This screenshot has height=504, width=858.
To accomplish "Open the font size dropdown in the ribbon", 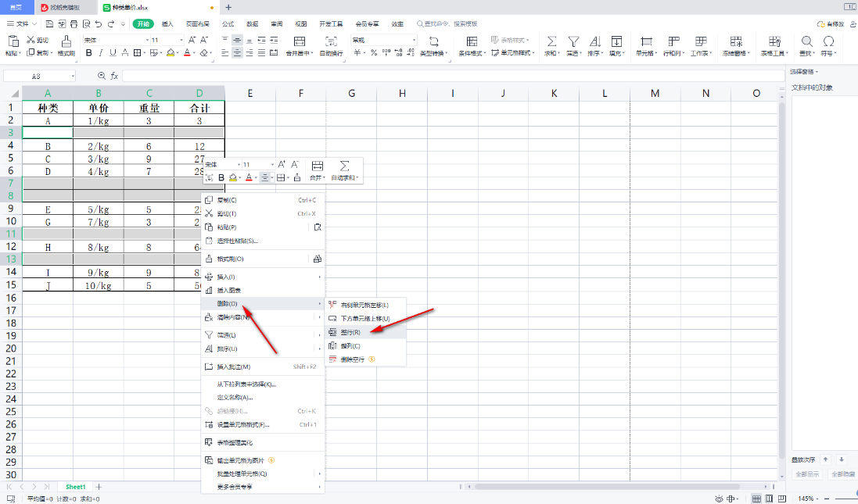I will pyautogui.click(x=181, y=40).
